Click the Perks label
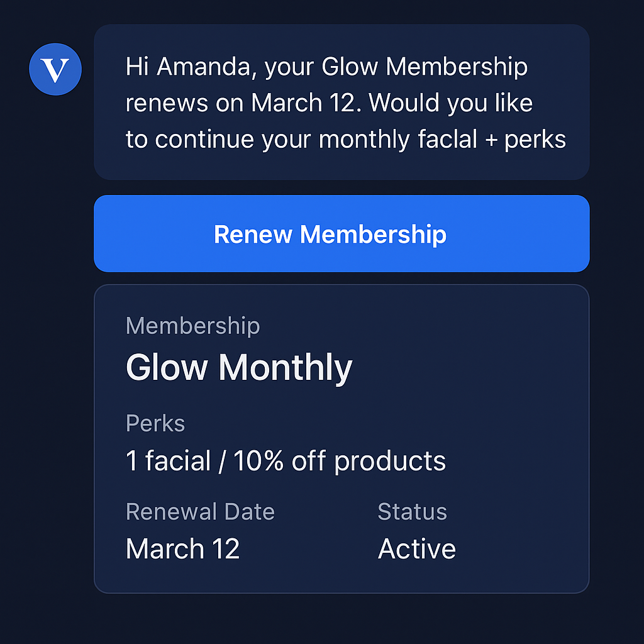Image resolution: width=644 pixels, height=644 pixels. point(155,423)
